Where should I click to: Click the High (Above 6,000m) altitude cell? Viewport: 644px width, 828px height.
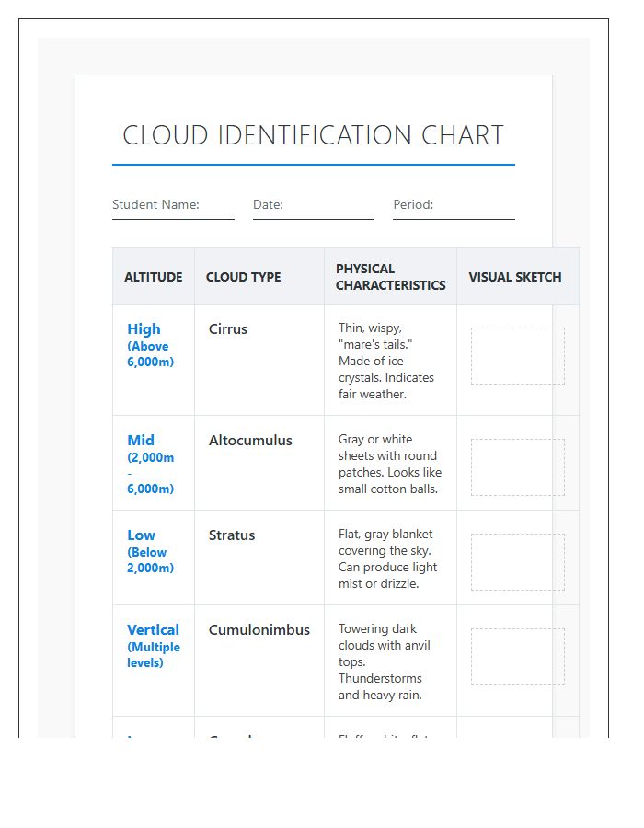coord(154,360)
